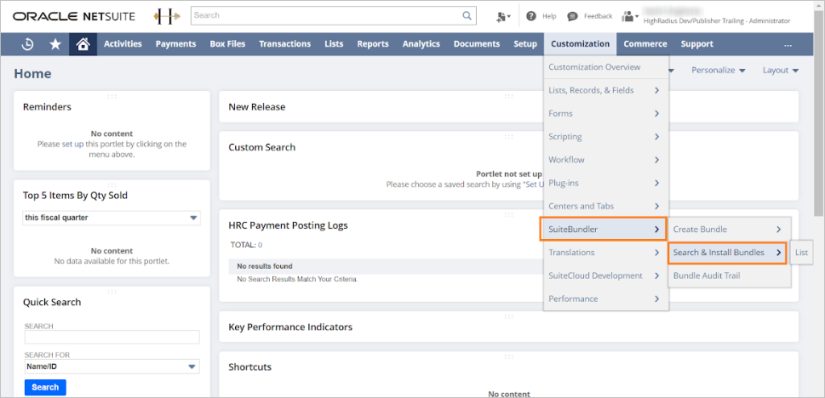Open the Personalize dropdown
The image size is (825, 398).
click(718, 70)
